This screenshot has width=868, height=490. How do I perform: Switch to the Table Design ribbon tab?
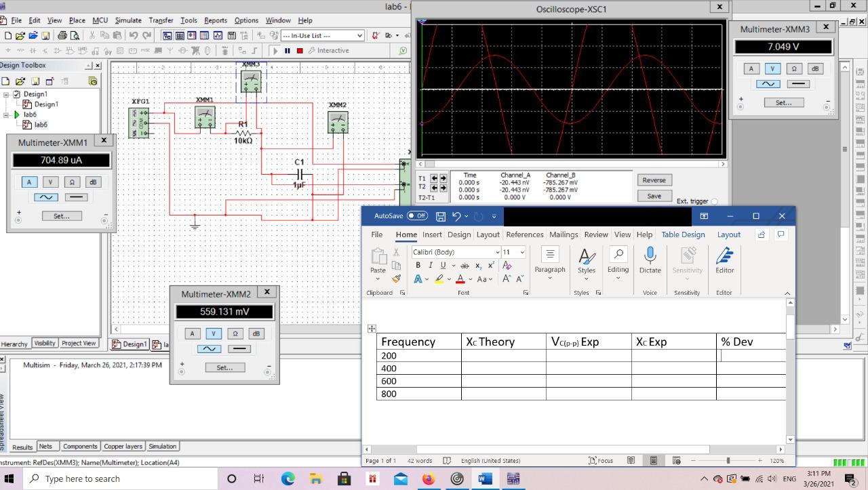[x=683, y=234]
